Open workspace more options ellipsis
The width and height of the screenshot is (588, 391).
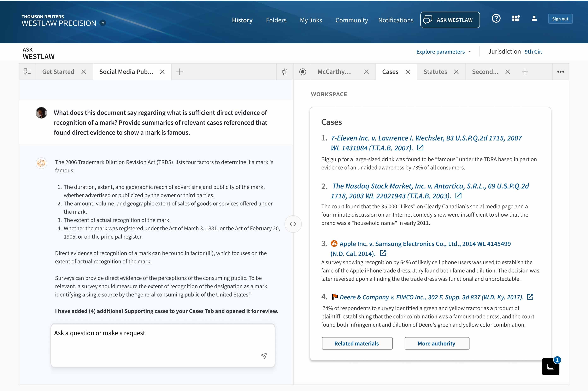(560, 72)
